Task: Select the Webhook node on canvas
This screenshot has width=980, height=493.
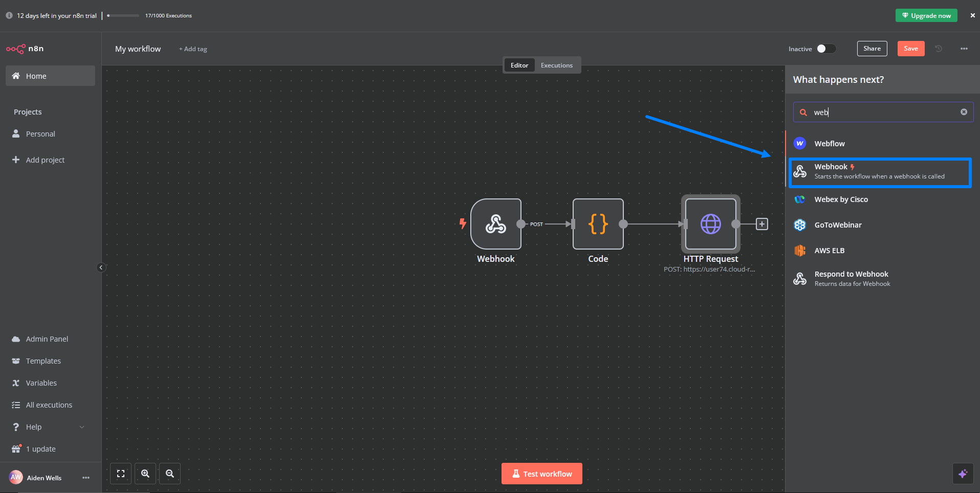Action: [x=496, y=224]
